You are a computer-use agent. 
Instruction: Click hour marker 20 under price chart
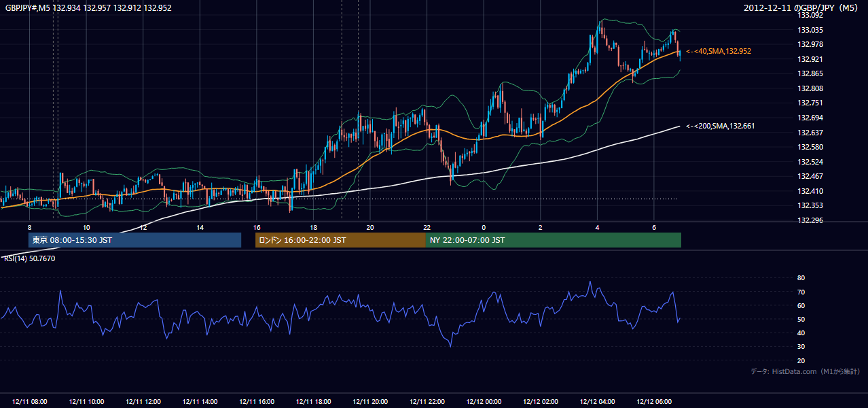pyautogui.click(x=370, y=227)
